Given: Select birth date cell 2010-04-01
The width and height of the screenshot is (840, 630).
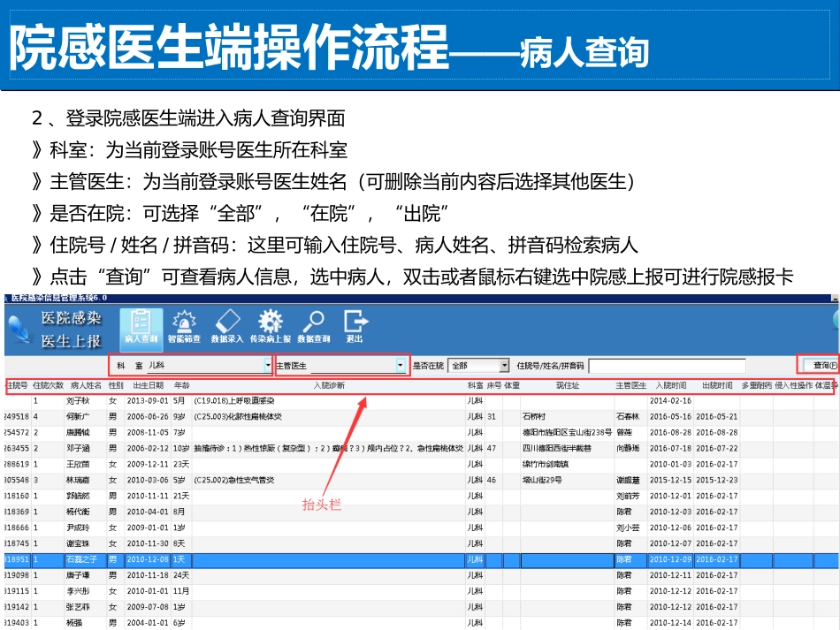Looking at the screenshot, I should [148, 512].
